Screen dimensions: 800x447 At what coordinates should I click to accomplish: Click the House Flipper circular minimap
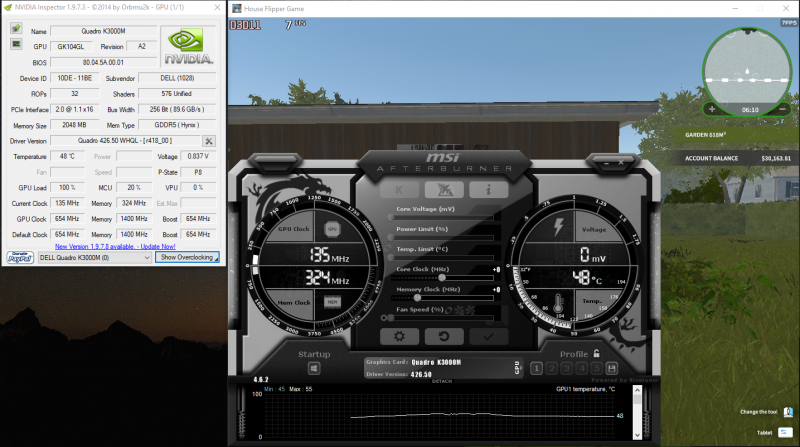click(x=747, y=72)
